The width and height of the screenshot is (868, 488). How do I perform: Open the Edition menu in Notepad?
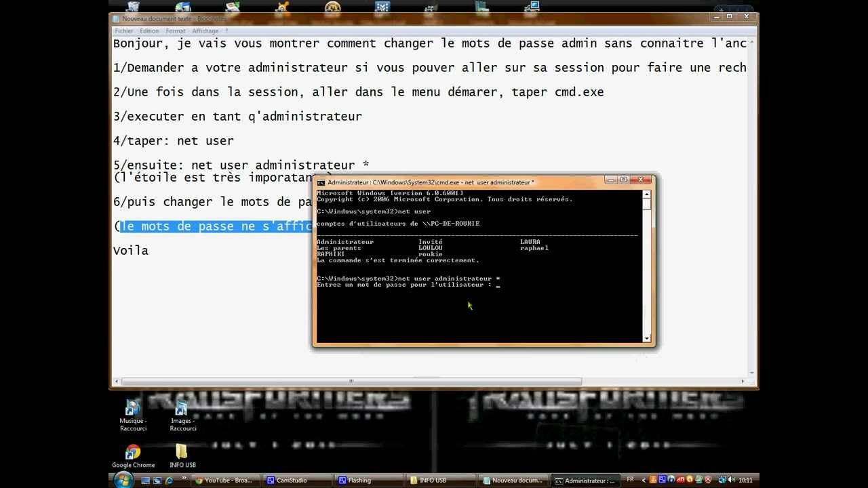coord(149,31)
